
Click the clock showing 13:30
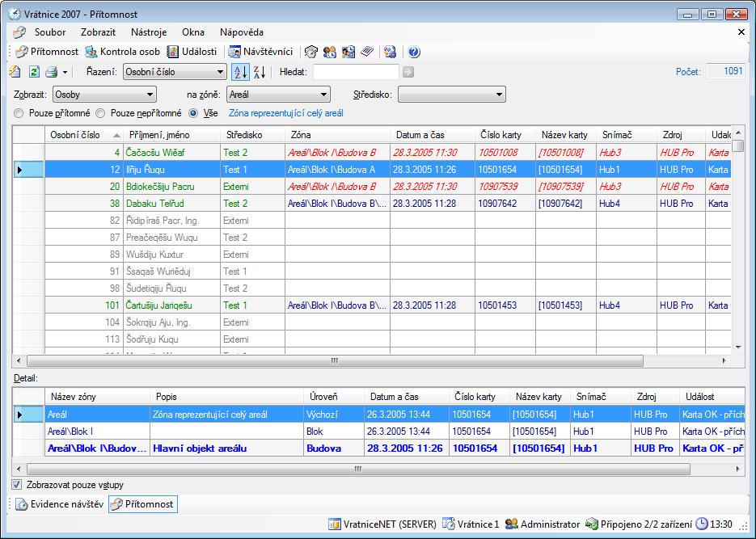coord(714,524)
